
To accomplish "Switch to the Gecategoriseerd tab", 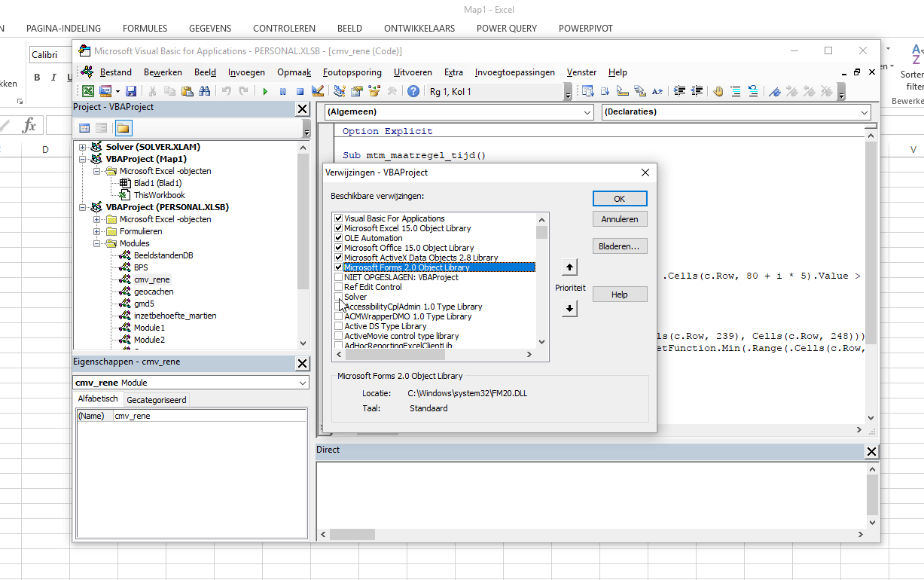I will 157,399.
